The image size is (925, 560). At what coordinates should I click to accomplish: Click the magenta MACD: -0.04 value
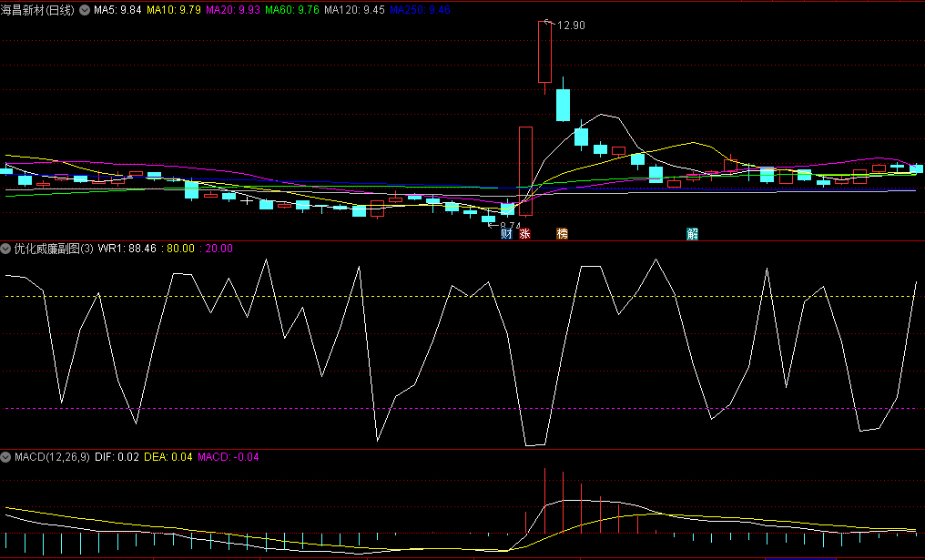[x=229, y=457]
